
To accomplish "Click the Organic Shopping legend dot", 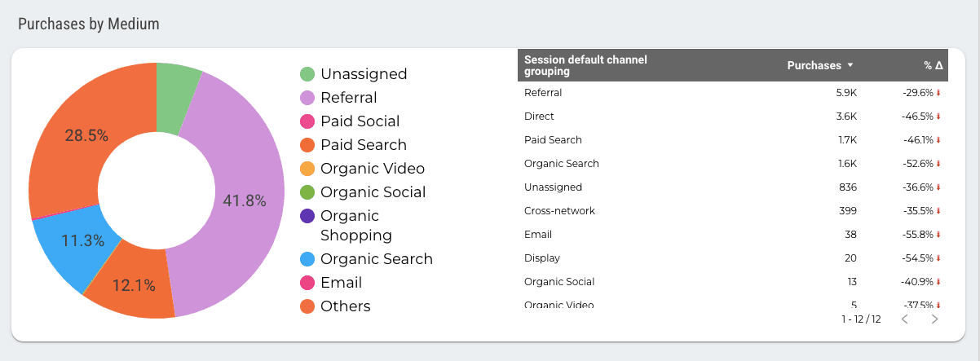I will pos(307,216).
